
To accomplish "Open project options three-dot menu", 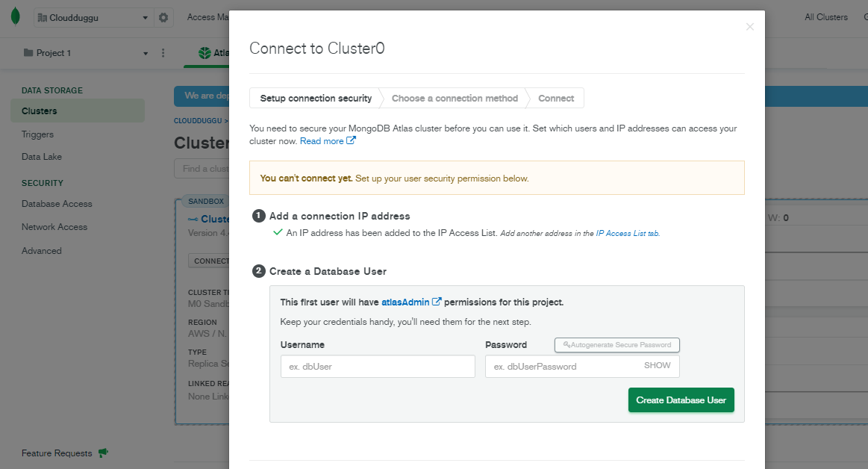I will pyautogui.click(x=163, y=53).
